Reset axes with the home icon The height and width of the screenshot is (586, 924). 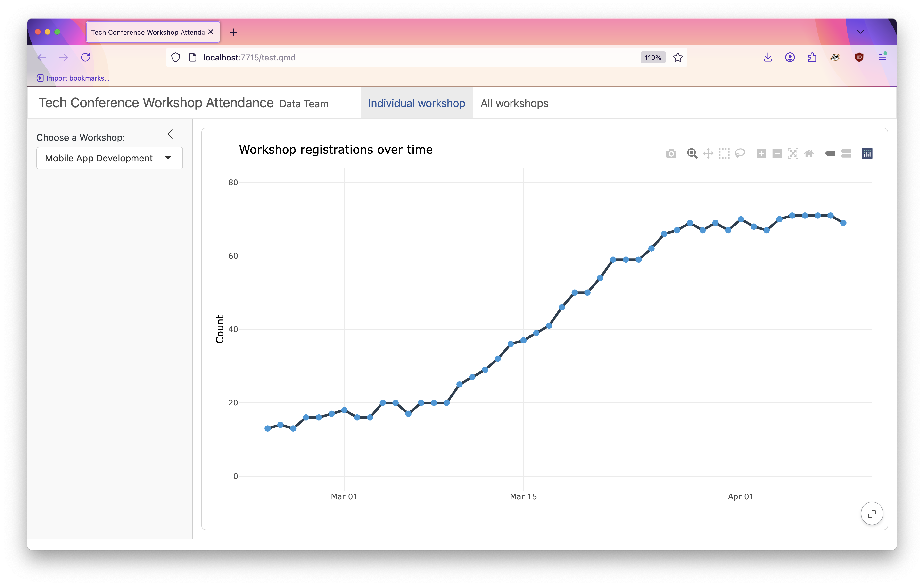[x=809, y=154]
